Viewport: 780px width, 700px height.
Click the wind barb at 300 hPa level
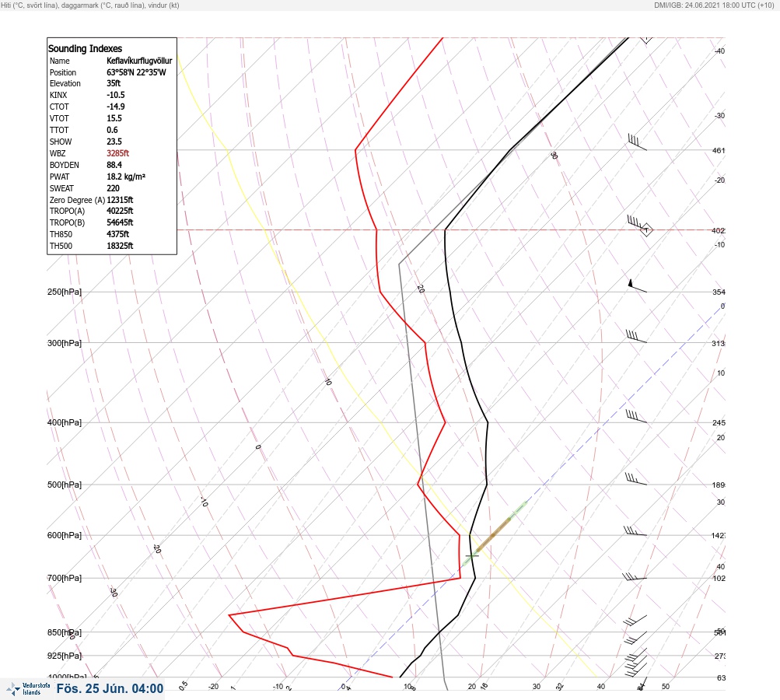click(x=636, y=337)
